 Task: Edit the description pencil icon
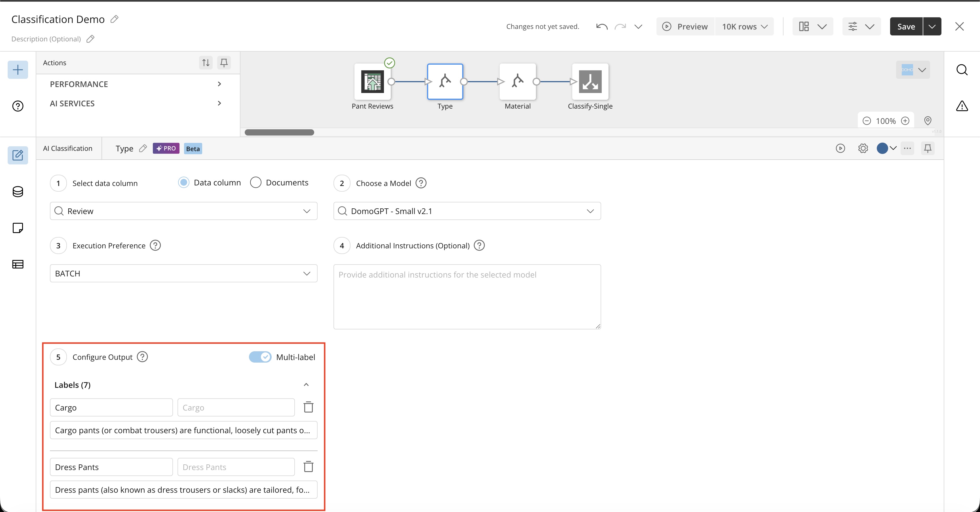(90, 39)
